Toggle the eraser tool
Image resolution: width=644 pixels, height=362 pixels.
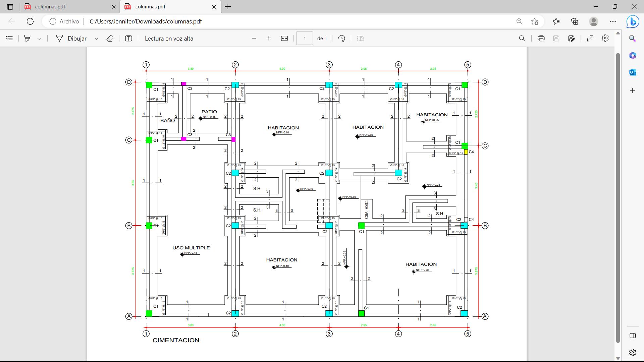pos(110,39)
